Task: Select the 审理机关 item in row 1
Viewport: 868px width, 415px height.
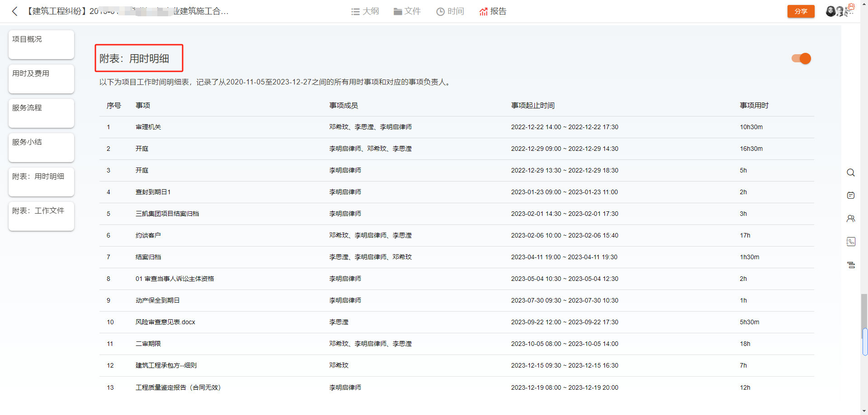Action: pyautogui.click(x=148, y=127)
